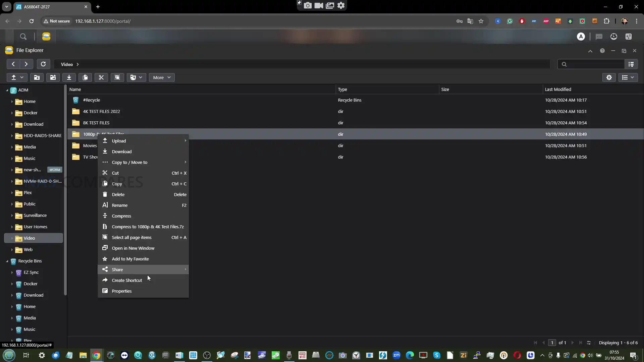Open the Share submenu entry
644x362 pixels.
click(x=117, y=269)
